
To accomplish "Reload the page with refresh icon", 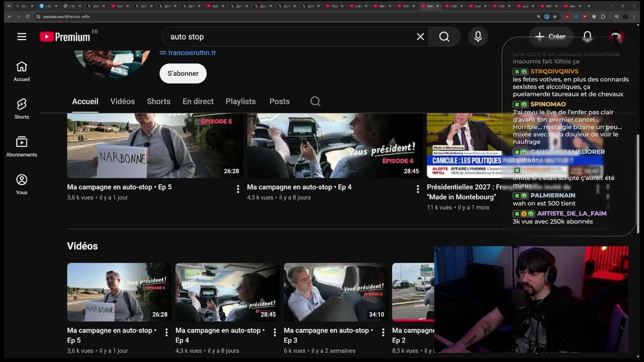I will click(27, 17).
